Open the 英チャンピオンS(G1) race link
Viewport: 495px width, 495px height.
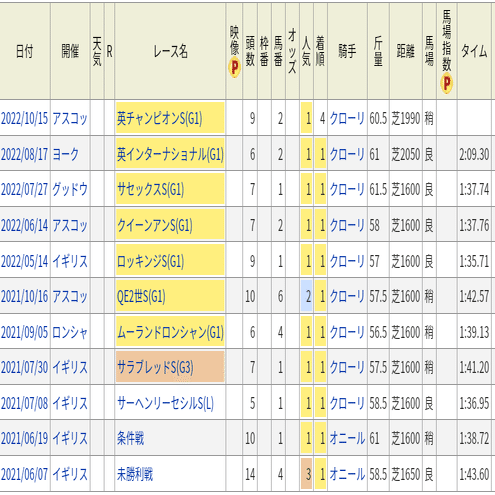pyautogui.click(x=159, y=118)
